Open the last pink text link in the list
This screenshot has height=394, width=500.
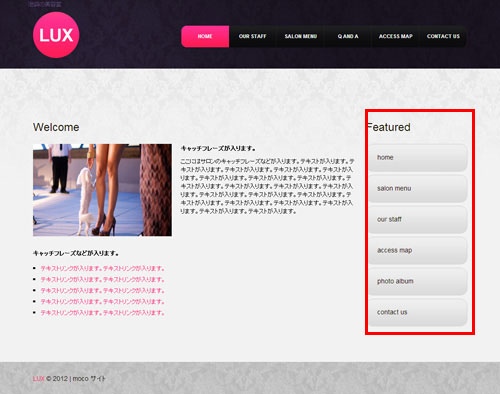(x=102, y=313)
